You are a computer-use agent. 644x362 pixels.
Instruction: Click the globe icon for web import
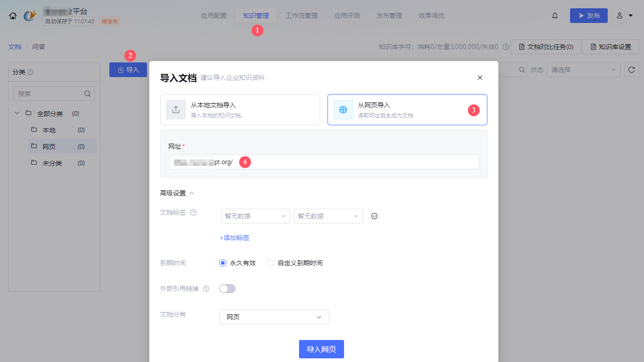tap(343, 110)
